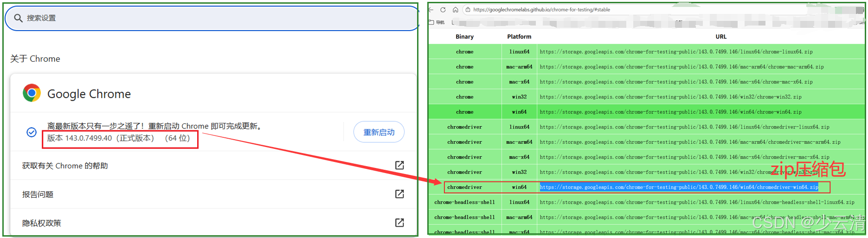868x238 pixels.
Task: Open the chrome-mac-x64.zip URL
Action: [676, 82]
